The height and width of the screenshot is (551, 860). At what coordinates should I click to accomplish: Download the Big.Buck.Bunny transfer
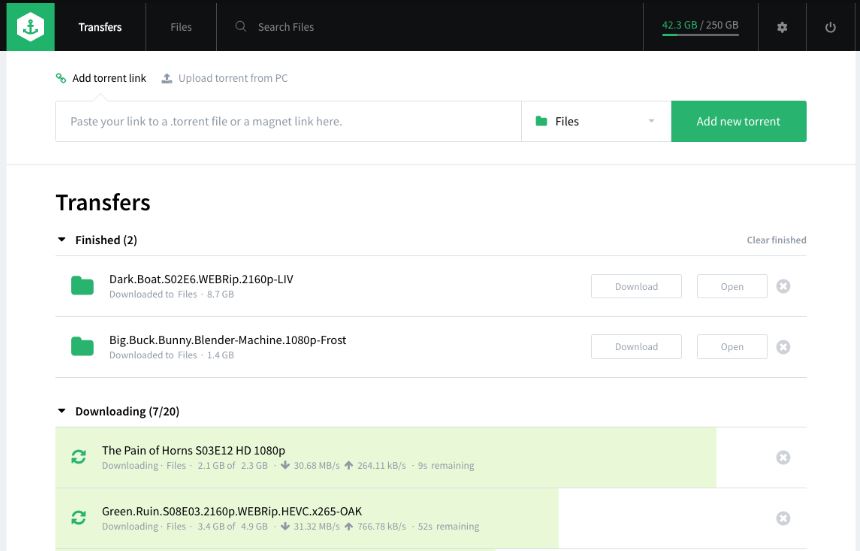click(636, 346)
